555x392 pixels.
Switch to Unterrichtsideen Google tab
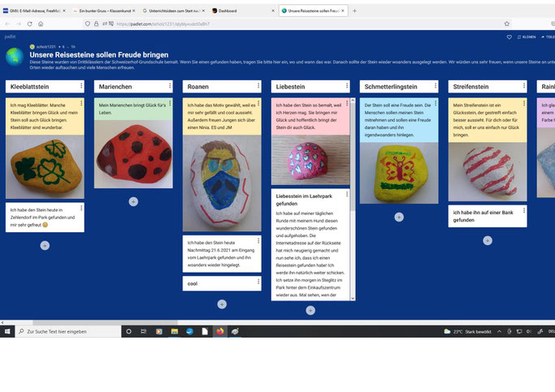pyautogui.click(x=173, y=11)
